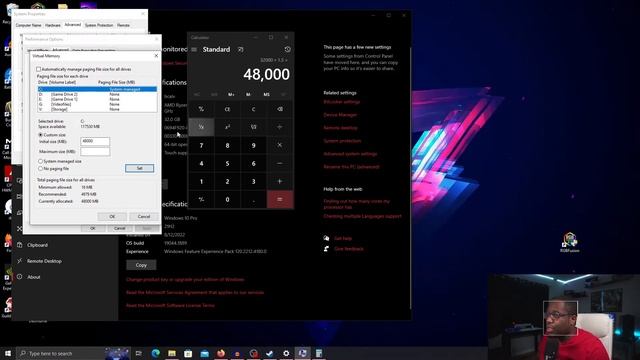Click the x squared key

[x=227, y=127]
